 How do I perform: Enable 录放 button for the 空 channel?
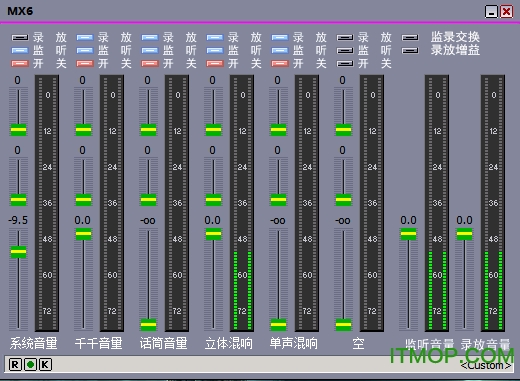point(345,37)
